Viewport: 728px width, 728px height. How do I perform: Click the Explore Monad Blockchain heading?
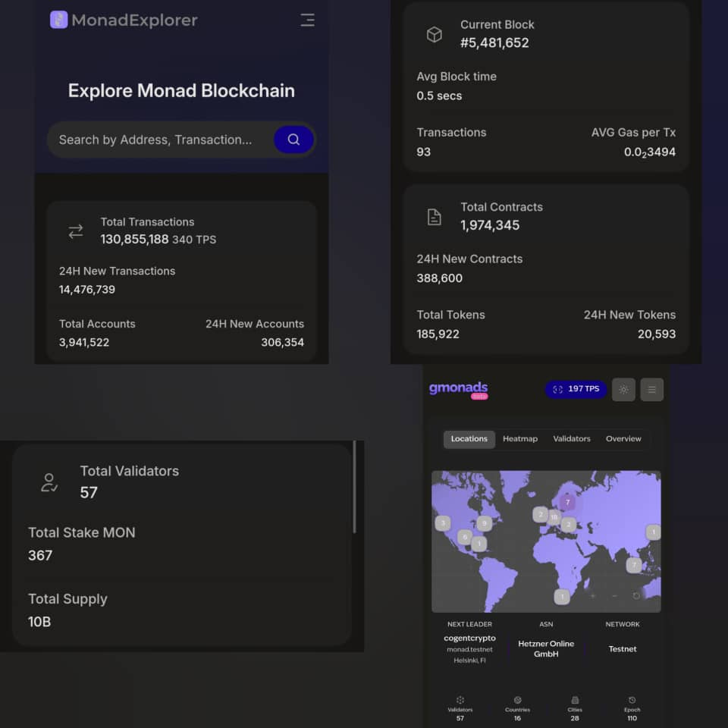(x=181, y=90)
